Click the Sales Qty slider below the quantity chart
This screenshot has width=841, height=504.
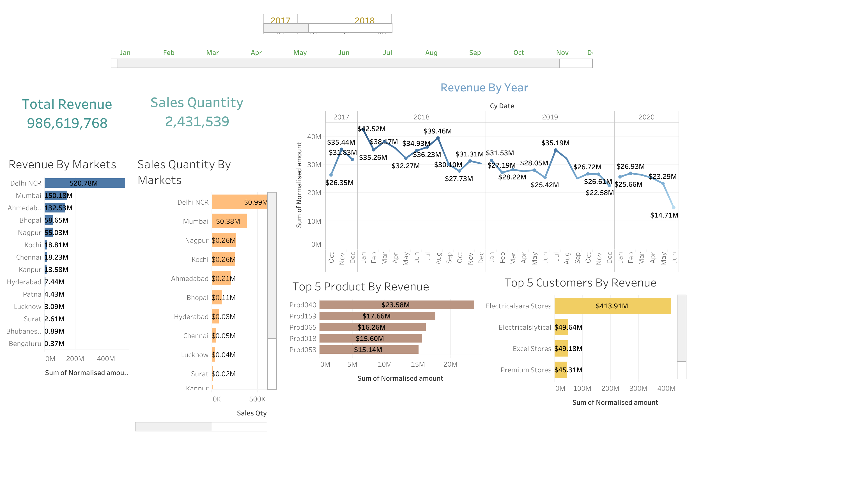[x=173, y=426]
